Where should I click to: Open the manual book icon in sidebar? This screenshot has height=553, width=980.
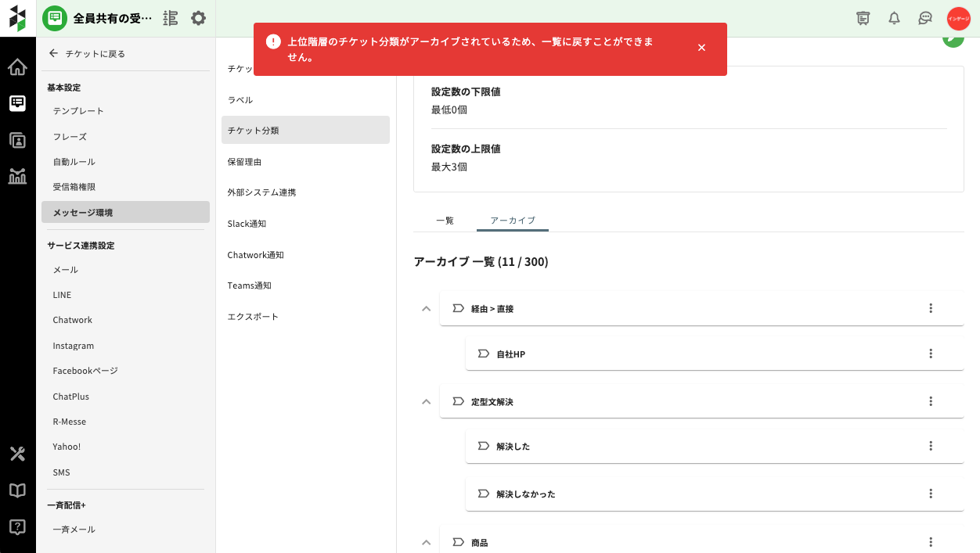(17, 490)
